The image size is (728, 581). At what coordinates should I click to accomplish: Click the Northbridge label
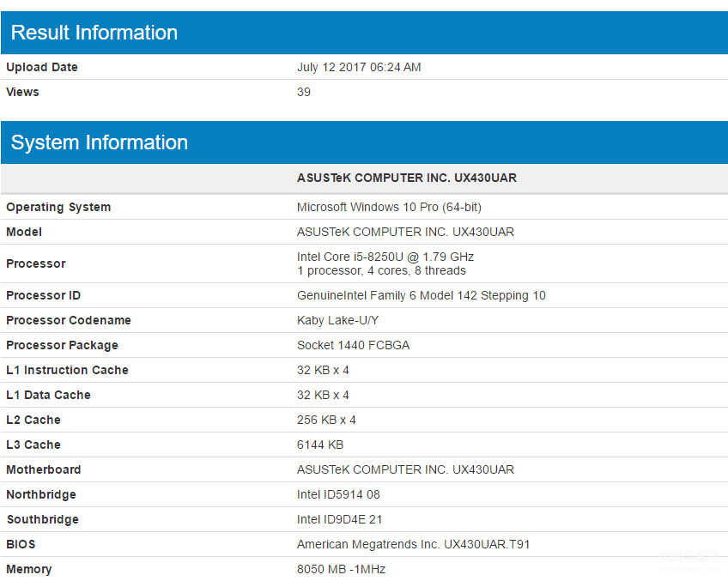[x=41, y=494]
